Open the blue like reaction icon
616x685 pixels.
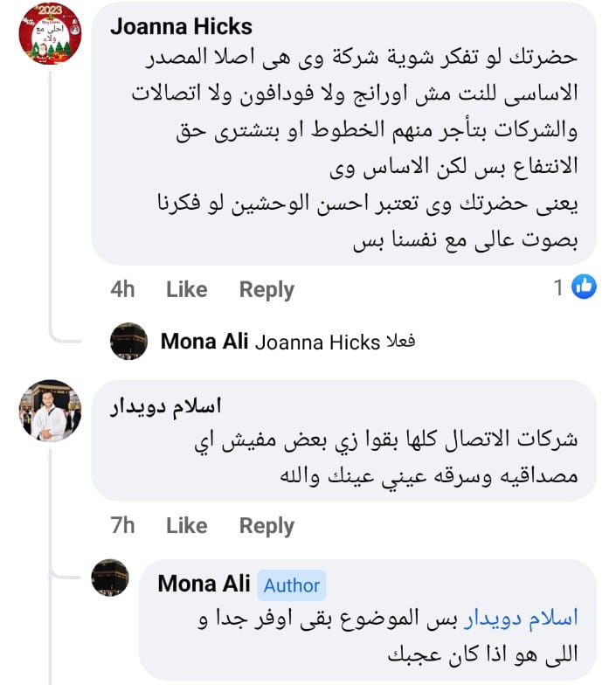click(x=584, y=286)
